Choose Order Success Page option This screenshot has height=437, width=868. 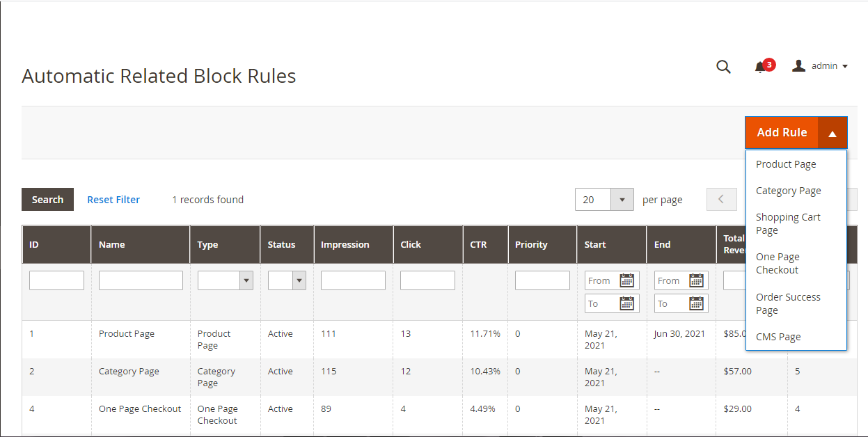tap(788, 303)
